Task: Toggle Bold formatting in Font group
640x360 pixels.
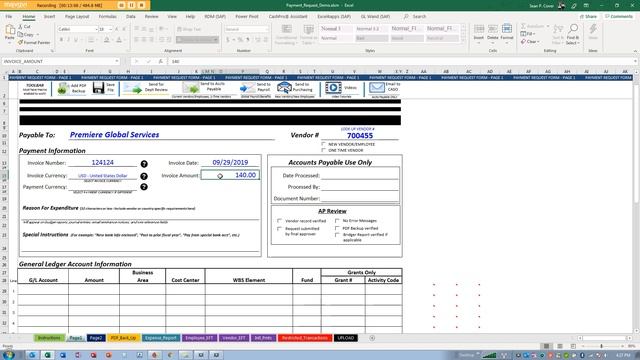Action: tap(61, 40)
